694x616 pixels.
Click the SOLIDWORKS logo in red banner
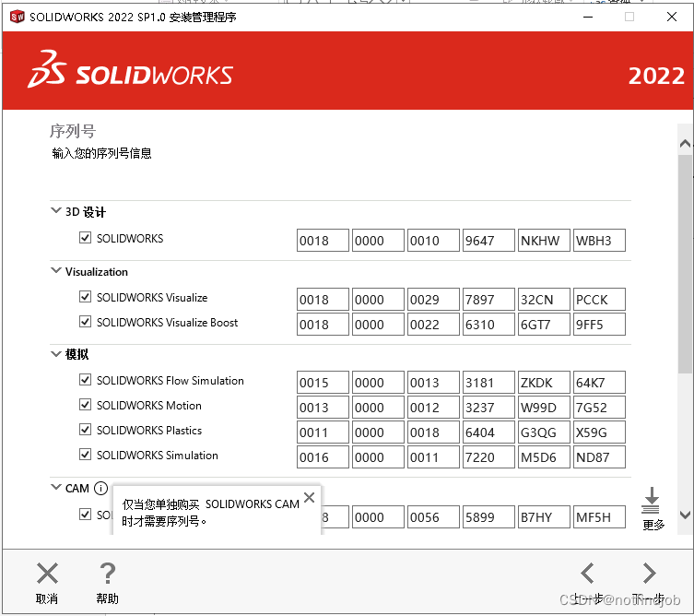pos(130,74)
